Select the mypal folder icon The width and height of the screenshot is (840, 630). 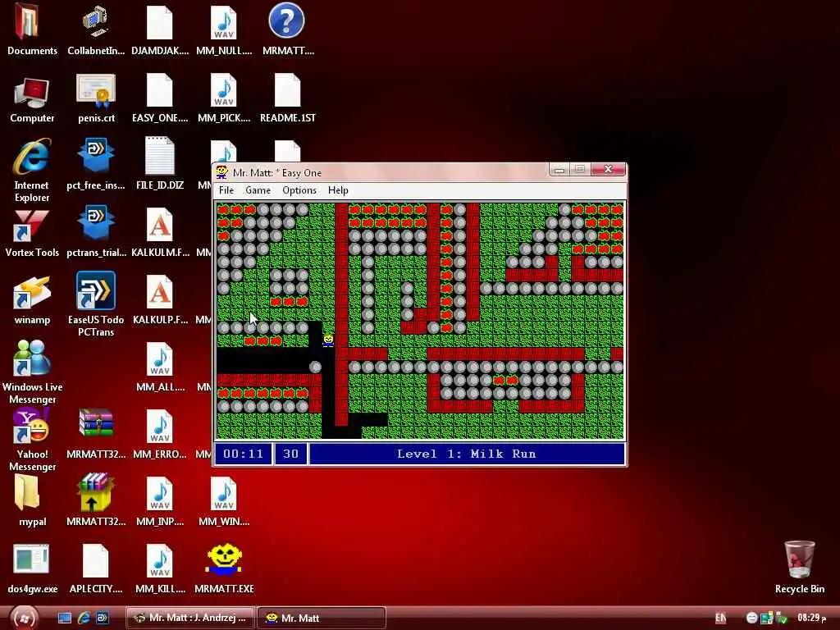pos(32,501)
